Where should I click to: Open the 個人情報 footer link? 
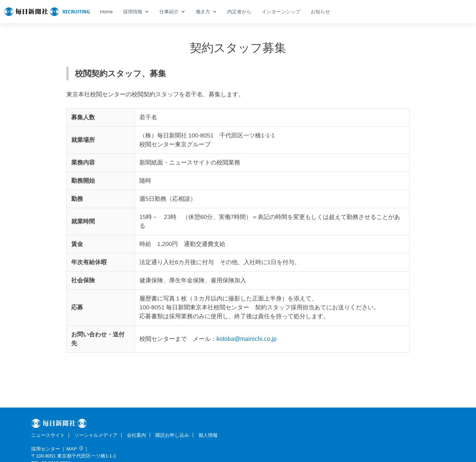(208, 435)
